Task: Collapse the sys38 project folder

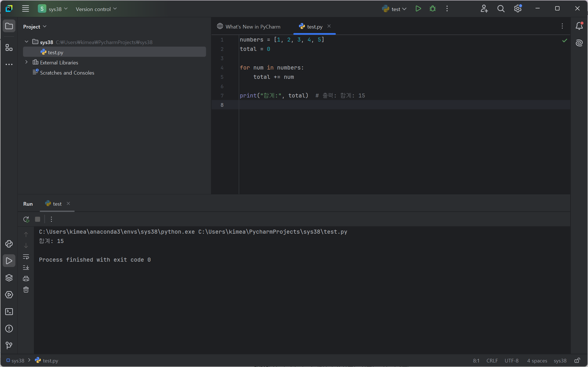Action: 27,42
